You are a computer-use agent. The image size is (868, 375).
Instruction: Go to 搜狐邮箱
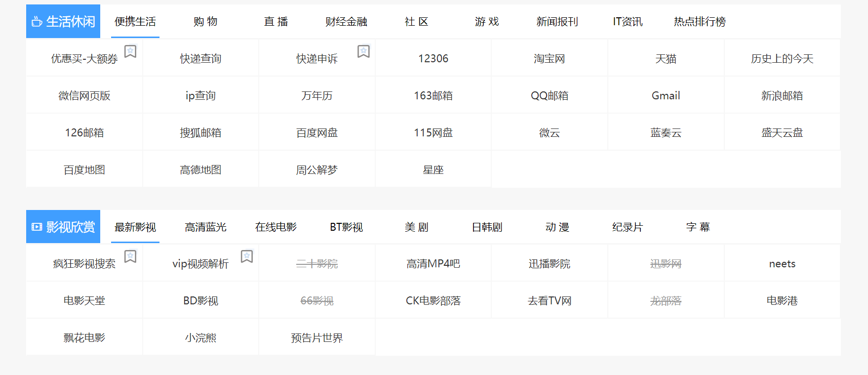[200, 133]
